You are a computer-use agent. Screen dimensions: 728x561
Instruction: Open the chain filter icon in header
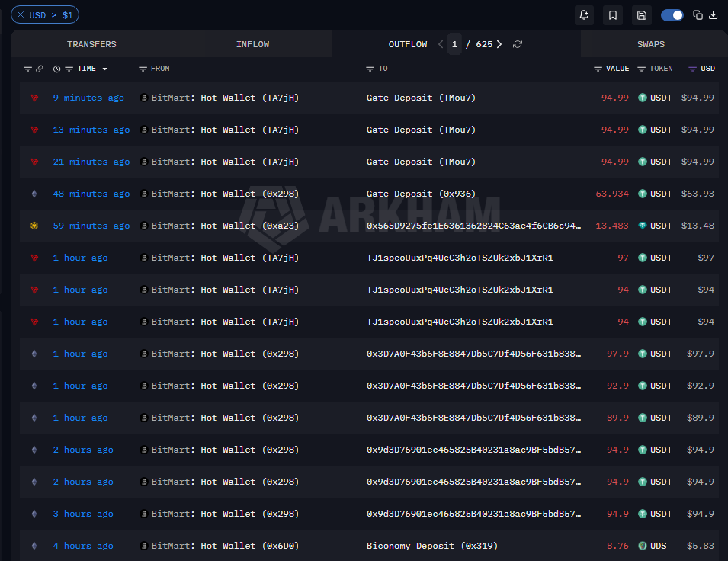coord(28,69)
